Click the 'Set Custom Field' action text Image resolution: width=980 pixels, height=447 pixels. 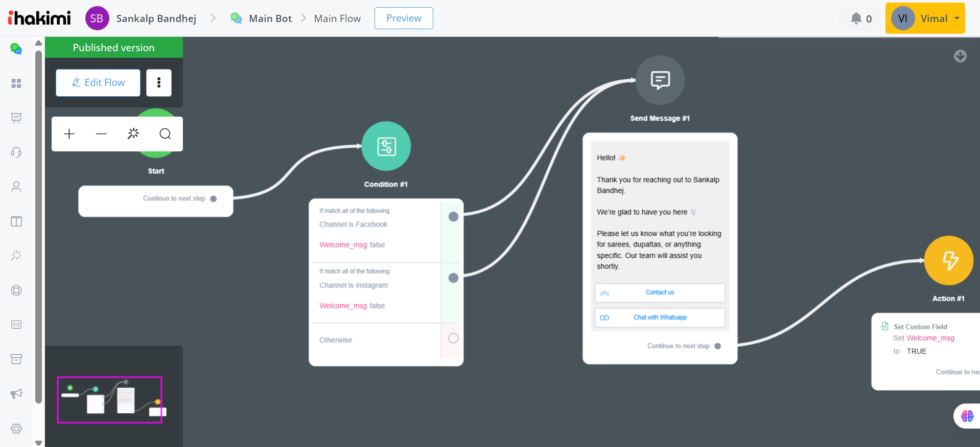click(x=920, y=327)
